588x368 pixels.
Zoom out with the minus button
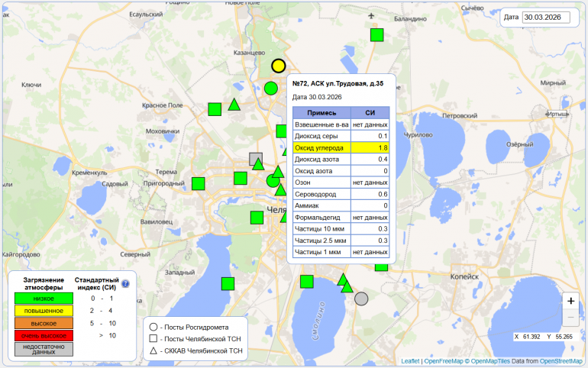(x=570, y=318)
